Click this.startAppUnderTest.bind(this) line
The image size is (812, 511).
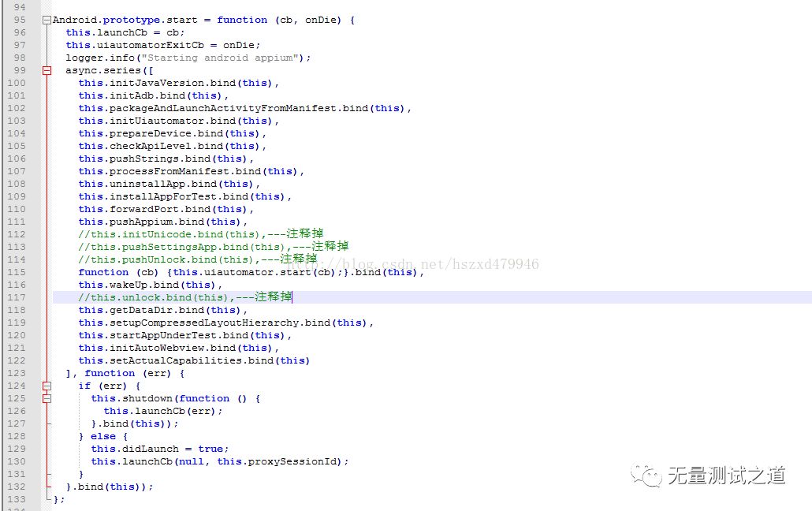(x=185, y=335)
